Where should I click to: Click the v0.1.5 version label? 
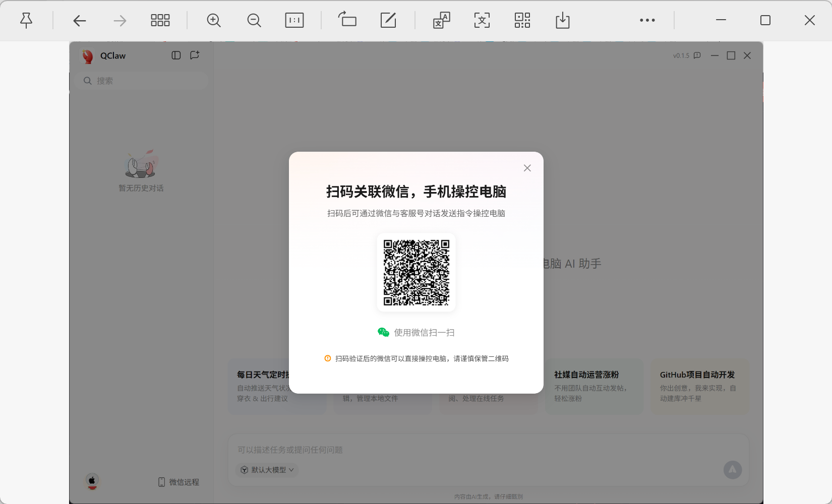(681, 55)
